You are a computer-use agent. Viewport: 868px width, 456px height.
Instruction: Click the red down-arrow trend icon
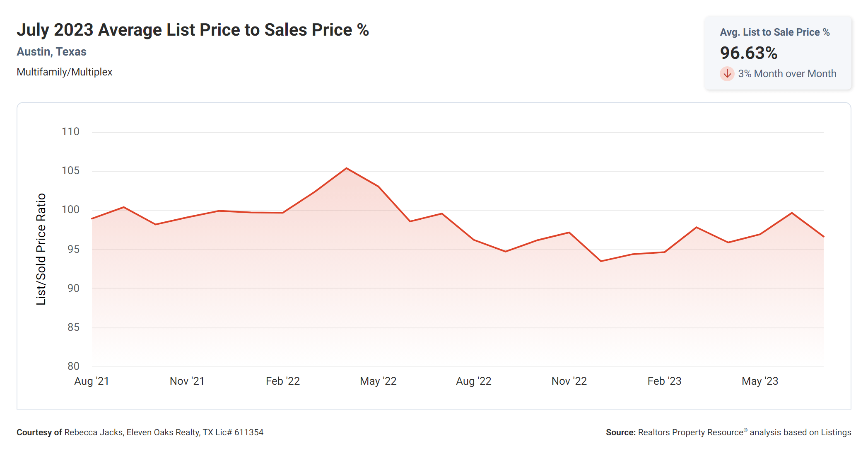point(727,74)
